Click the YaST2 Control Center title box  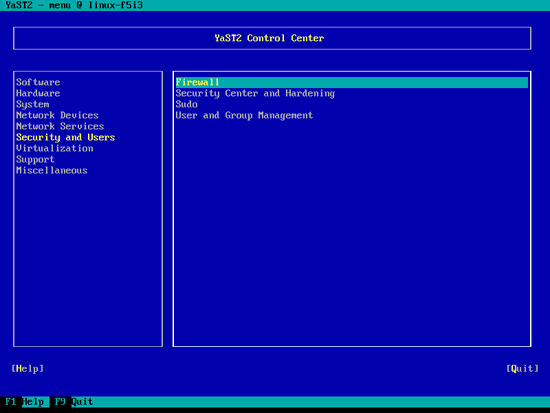pyautogui.click(x=272, y=38)
